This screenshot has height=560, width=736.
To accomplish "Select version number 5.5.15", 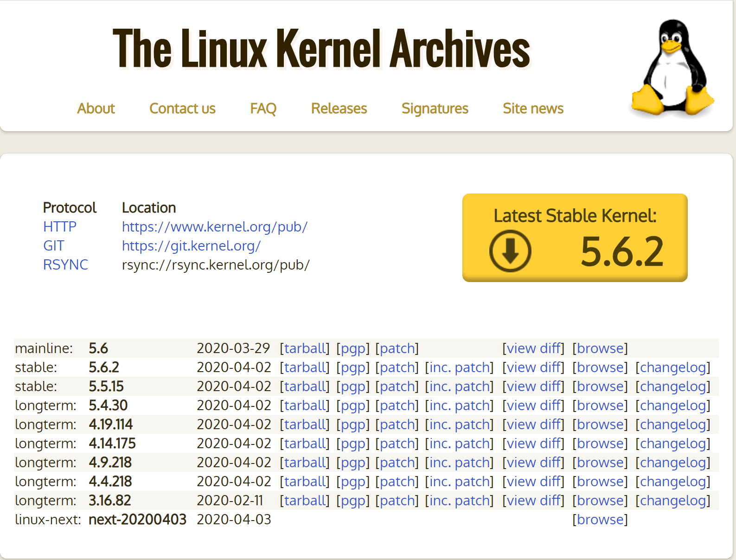I will (106, 386).
